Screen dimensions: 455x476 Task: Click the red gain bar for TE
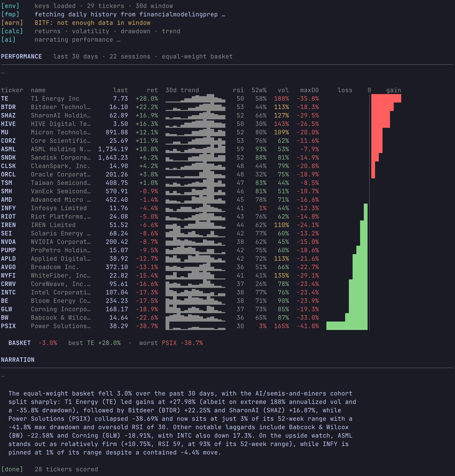pyautogui.click(x=386, y=98)
